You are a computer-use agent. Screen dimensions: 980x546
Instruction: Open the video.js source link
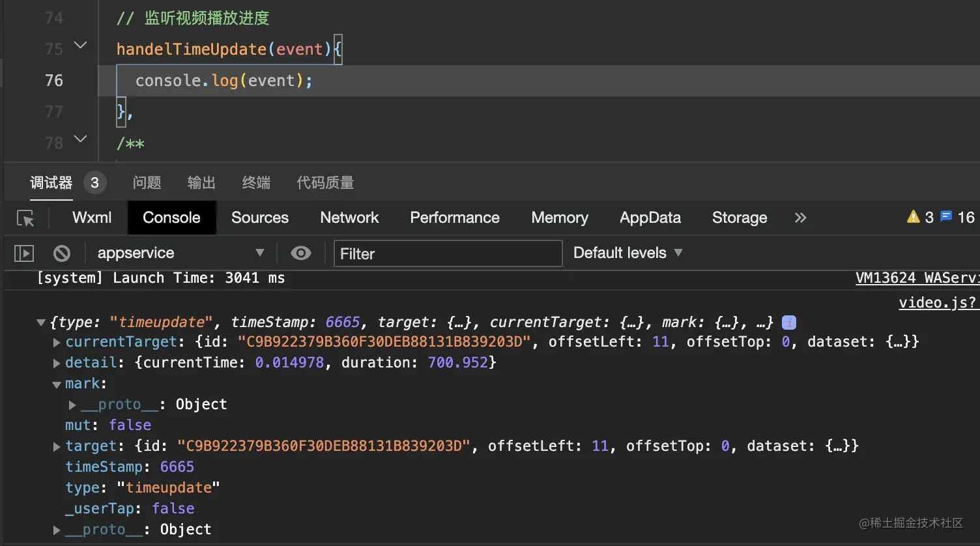937,302
